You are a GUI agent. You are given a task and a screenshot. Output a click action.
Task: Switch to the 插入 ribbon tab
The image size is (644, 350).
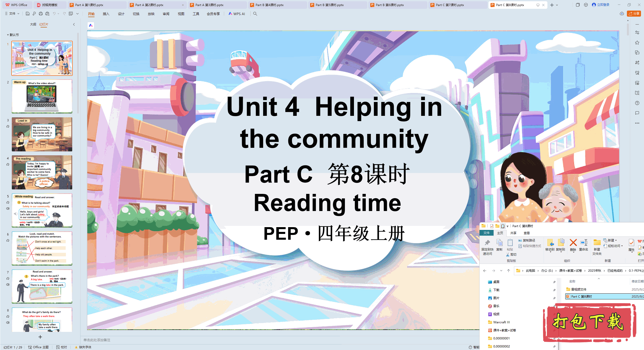[106, 14]
